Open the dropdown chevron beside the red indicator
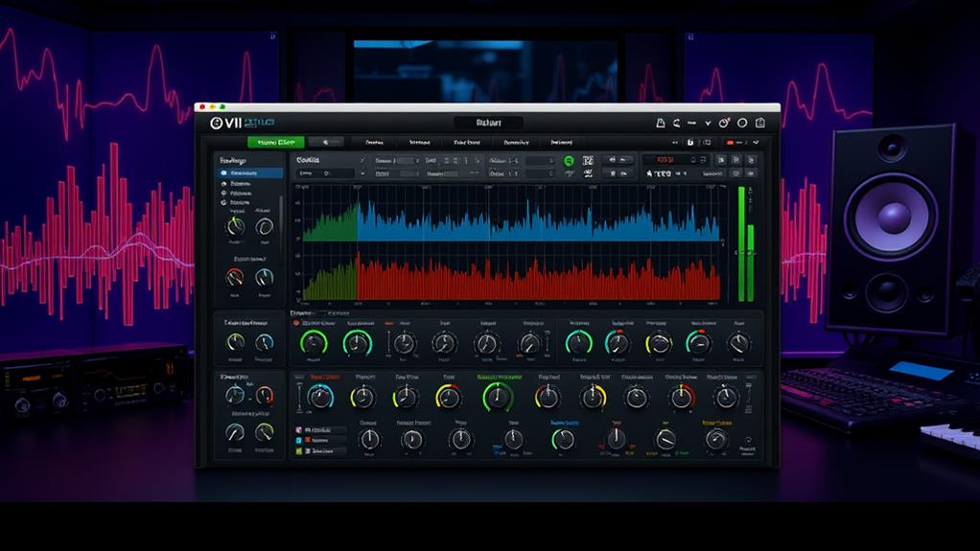Screen dimensions: 980x551 coord(756,143)
